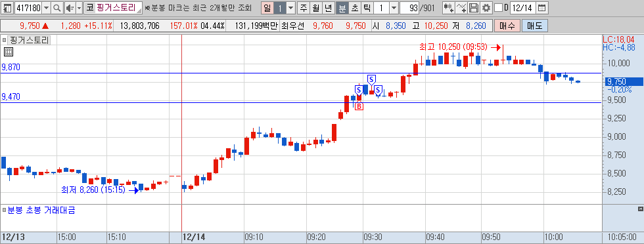Screen dimensions: 644x244
Task: Open the candlestick indicator add icon
Action: click(x=448, y=7)
